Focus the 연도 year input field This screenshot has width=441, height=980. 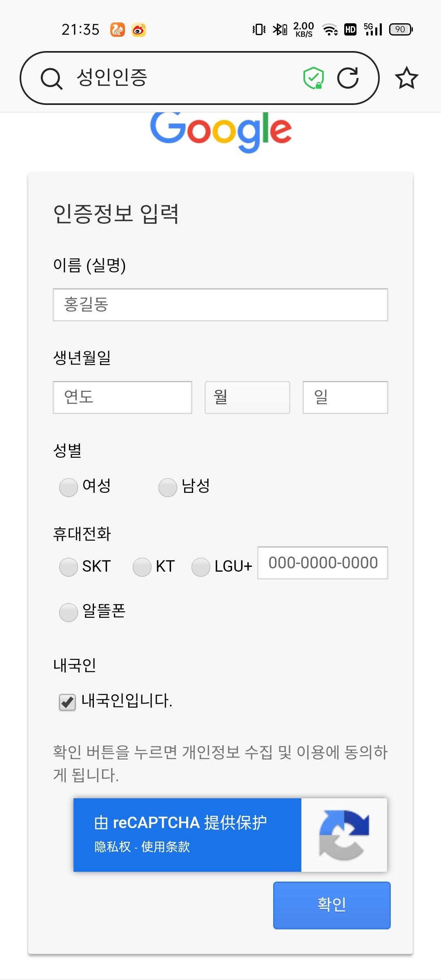pyautogui.click(x=122, y=397)
